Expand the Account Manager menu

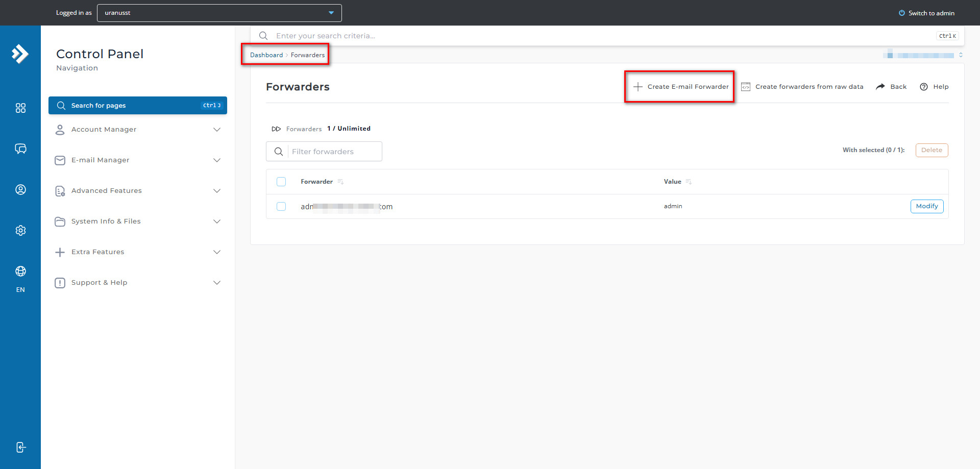click(x=138, y=130)
